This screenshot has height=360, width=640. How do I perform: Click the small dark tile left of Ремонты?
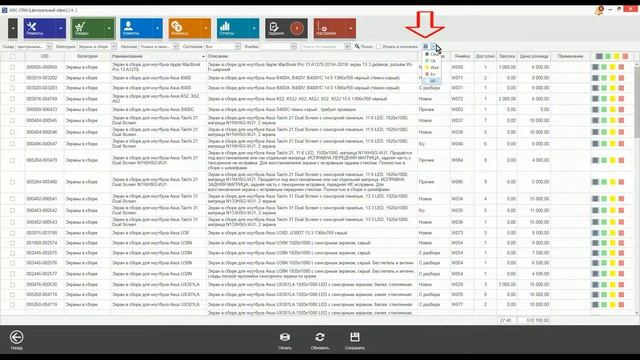point(13,28)
